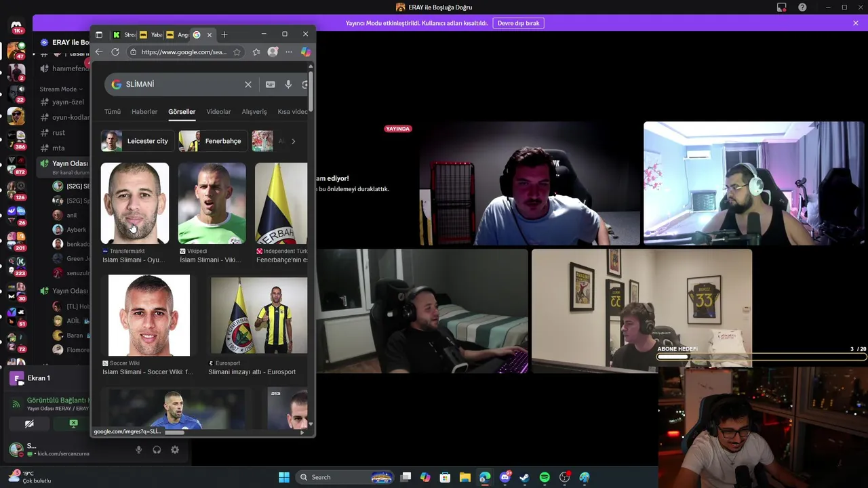The image size is (868, 488).
Task: Select user anil in voice channel
Action: pyautogui.click(x=71, y=215)
